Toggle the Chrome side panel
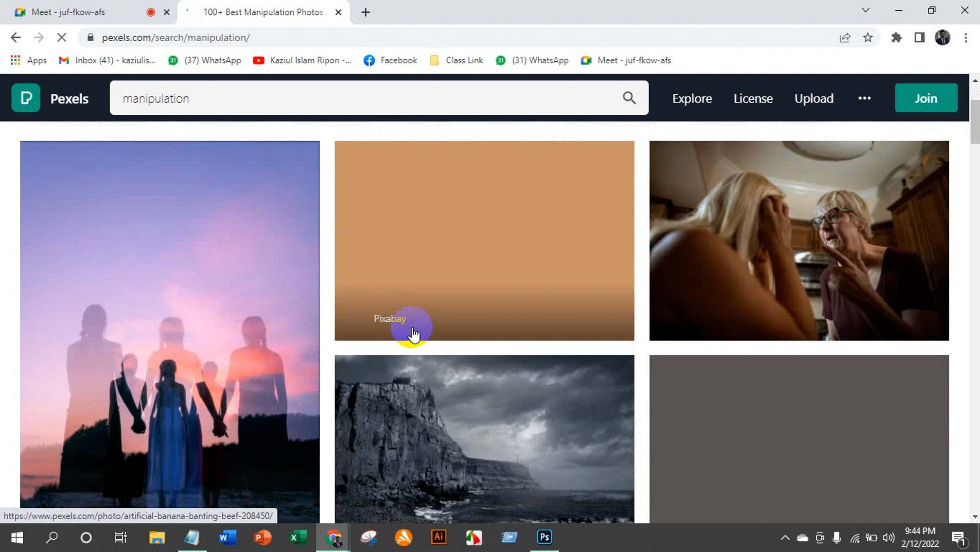The width and height of the screenshot is (980, 552). [919, 38]
